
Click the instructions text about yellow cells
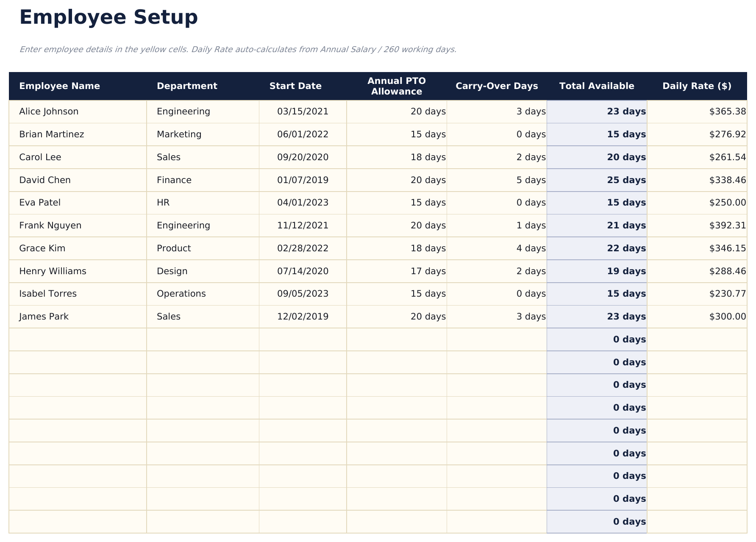point(238,49)
